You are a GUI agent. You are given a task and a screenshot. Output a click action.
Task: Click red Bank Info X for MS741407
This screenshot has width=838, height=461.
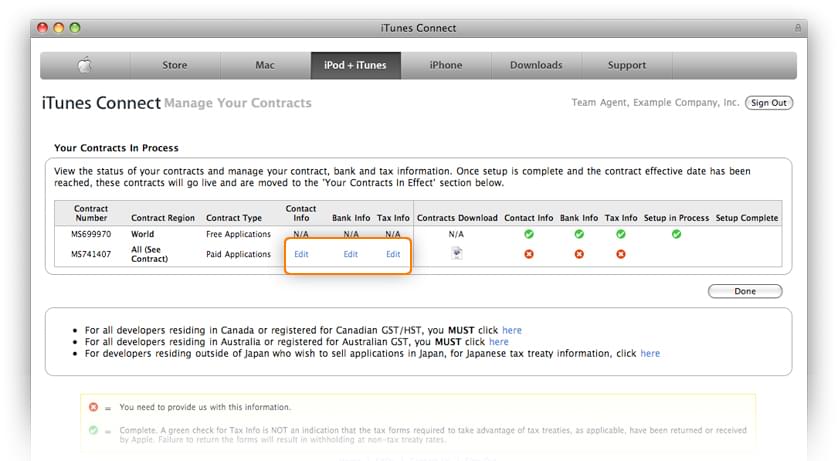[x=579, y=254]
